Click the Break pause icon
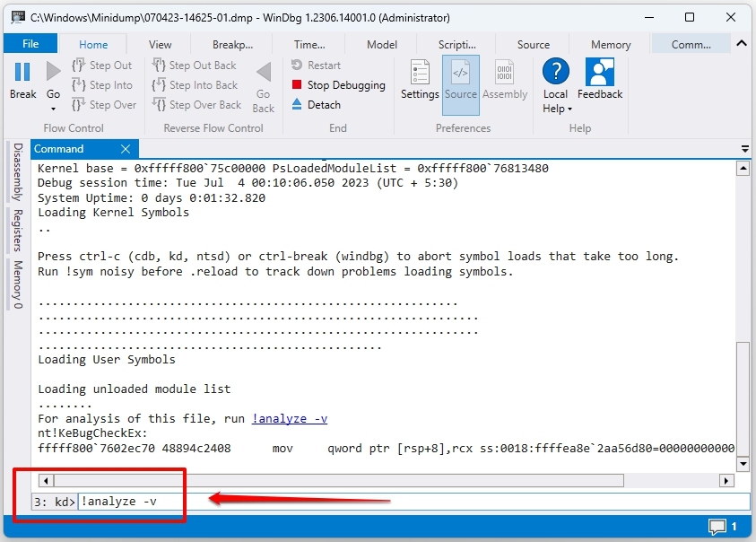756x542 pixels. (22, 72)
